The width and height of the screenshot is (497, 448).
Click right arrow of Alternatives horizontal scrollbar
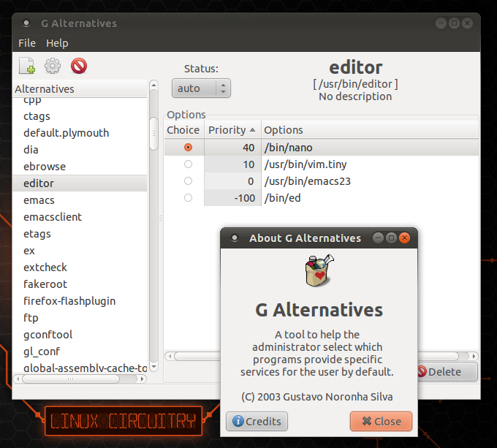tap(143, 379)
